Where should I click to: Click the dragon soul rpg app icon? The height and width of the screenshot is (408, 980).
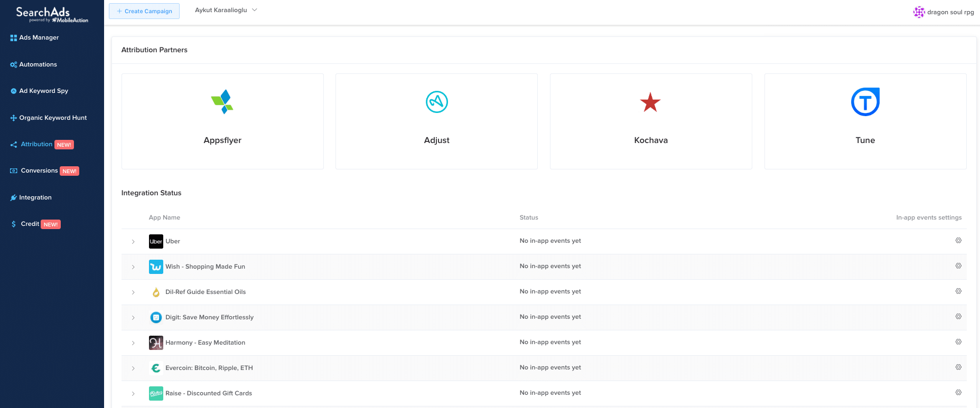coord(919,12)
